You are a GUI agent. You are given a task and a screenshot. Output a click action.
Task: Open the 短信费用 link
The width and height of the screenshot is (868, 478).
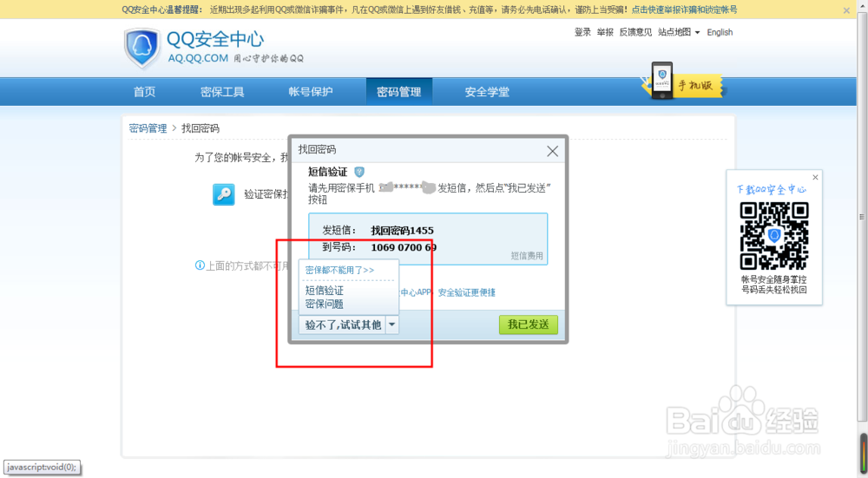(527, 256)
